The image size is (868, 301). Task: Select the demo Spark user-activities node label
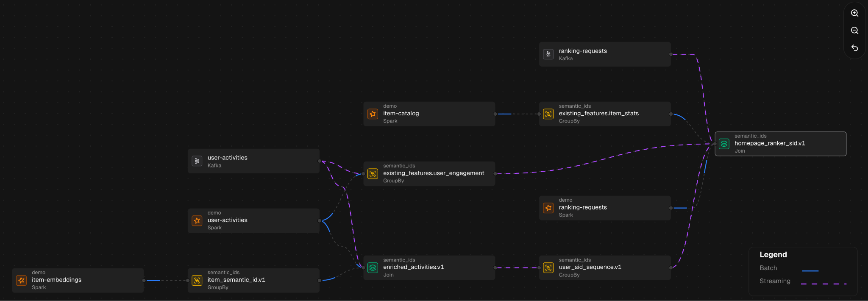(227, 220)
